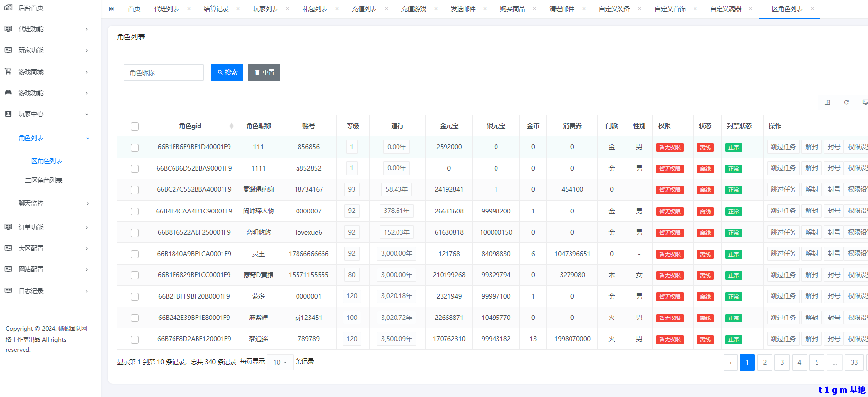Click the 暂无权限 badge for account 789789
Viewport: 868px width, 397px height.
[x=670, y=339]
